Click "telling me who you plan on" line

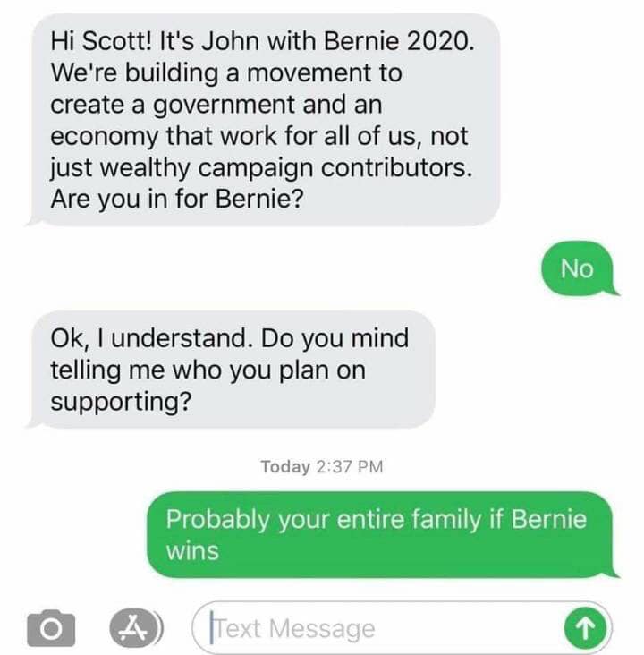coord(208,370)
